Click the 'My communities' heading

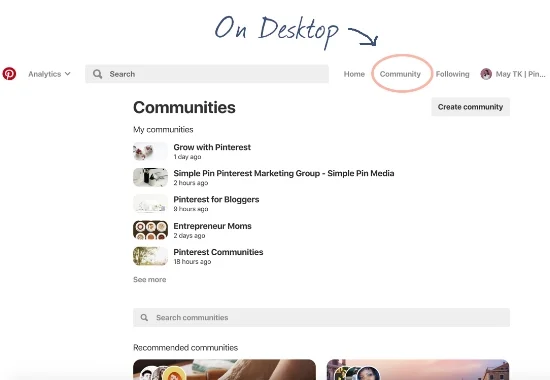click(x=163, y=129)
